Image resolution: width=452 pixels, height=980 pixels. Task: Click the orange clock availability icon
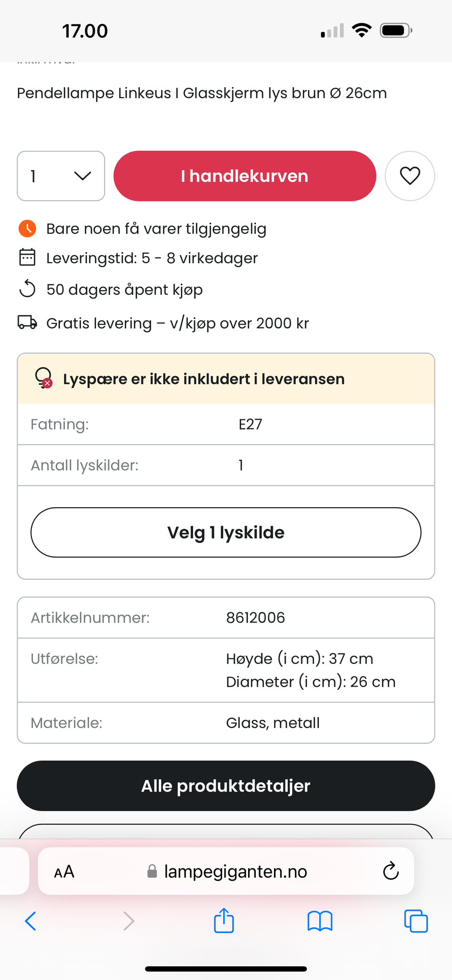pyautogui.click(x=27, y=228)
